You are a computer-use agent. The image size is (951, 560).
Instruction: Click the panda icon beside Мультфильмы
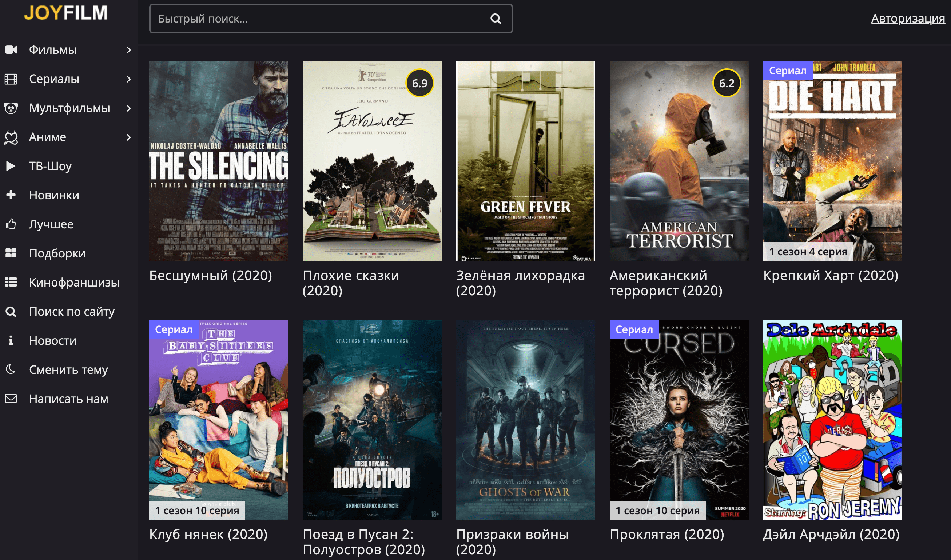(x=11, y=108)
